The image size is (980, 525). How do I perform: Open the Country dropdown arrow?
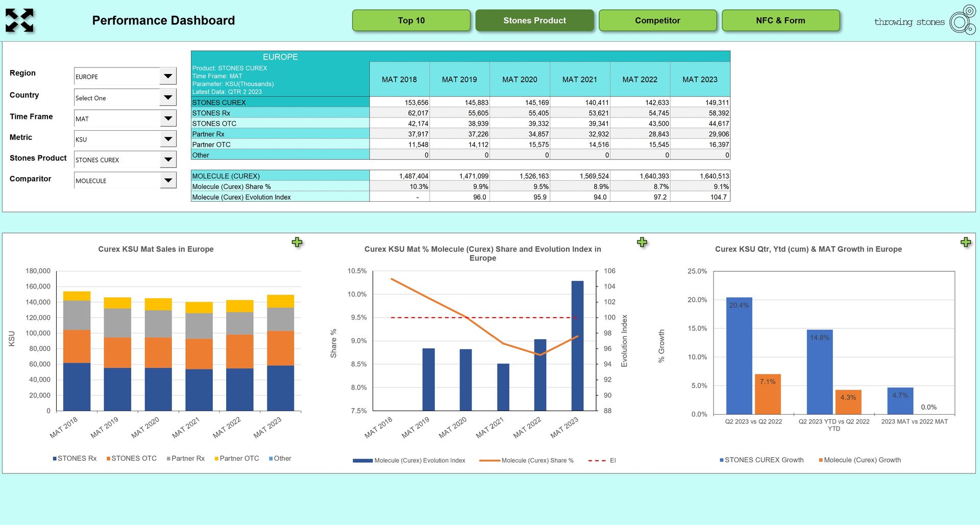tap(168, 97)
